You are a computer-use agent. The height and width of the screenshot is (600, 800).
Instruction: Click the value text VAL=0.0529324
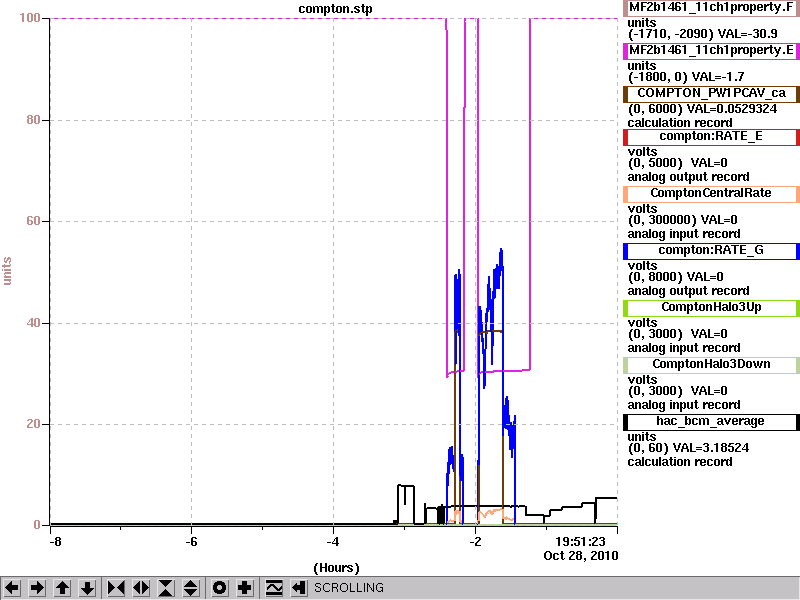[732, 109]
